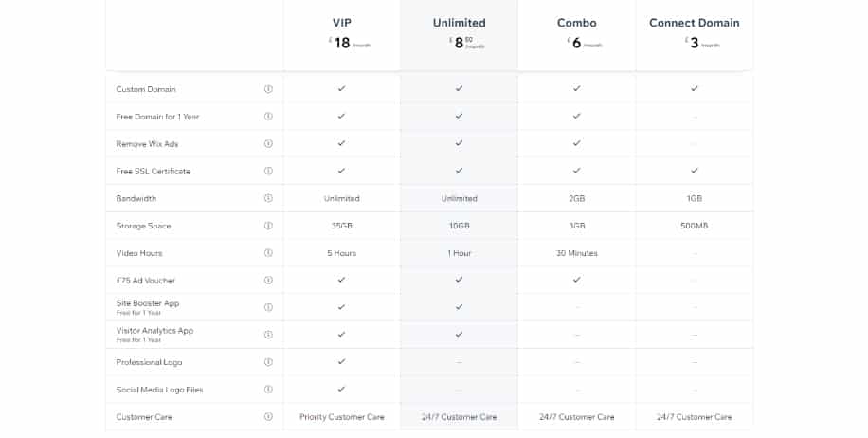The image size is (868, 438).
Task: Click the Remove Wix Ads info icon
Action: pyautogui.click(x=268, y=144)
